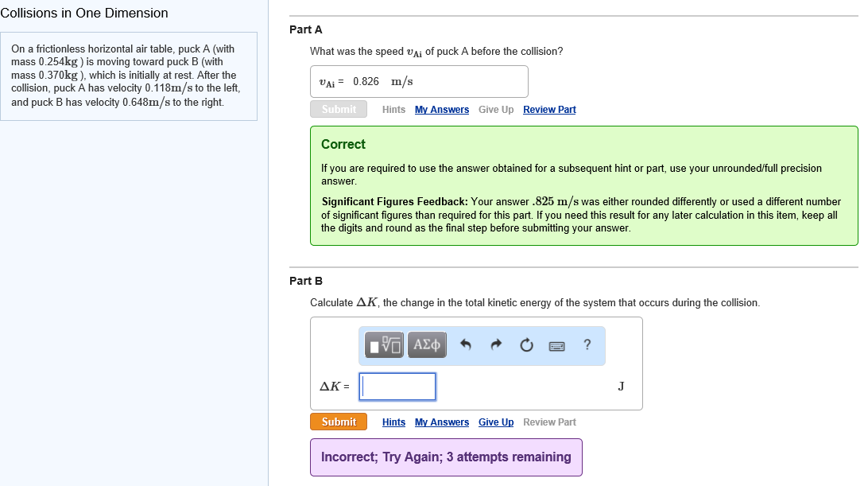Open the Greek symbols ΑΣΦ palette
The image size is (868, 486).
[427, 345]
